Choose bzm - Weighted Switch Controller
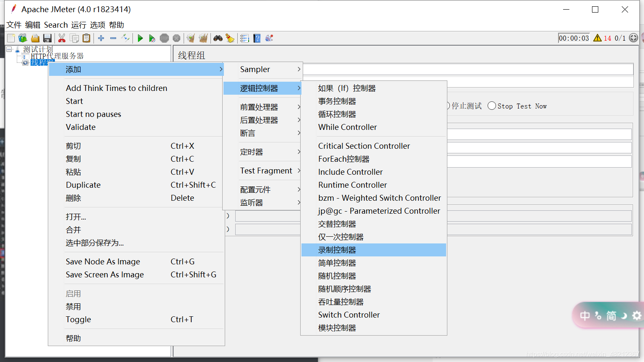Image resolution: width=644 pixels, height=362 pixels. click(x=374, y=198)
